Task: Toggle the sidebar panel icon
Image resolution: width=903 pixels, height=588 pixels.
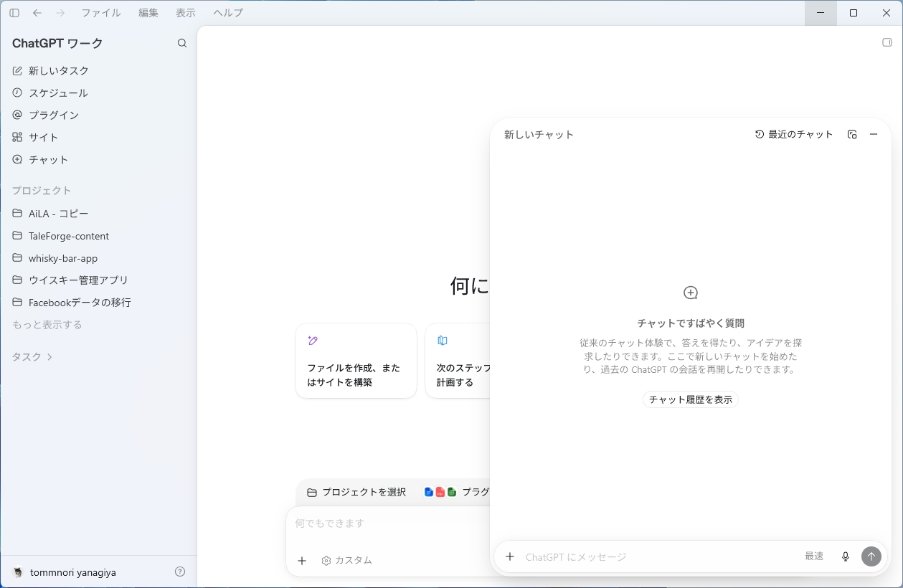Action: 14,13
